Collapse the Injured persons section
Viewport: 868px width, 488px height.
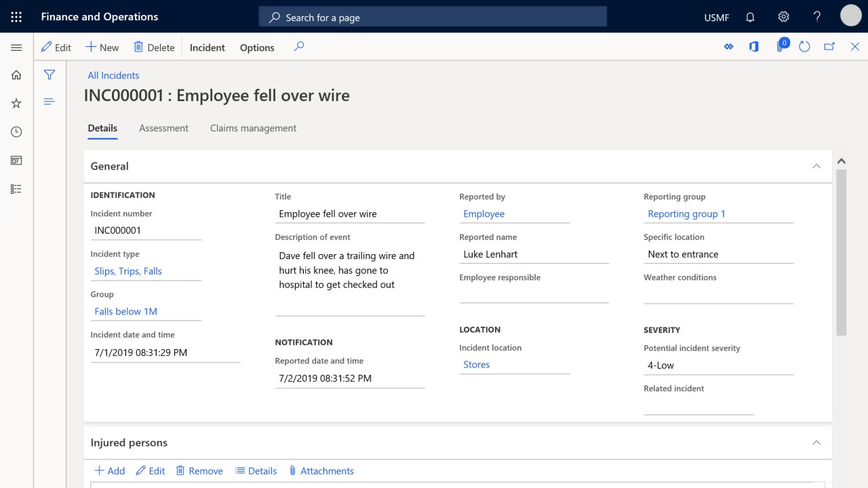[x=816, y=443]
